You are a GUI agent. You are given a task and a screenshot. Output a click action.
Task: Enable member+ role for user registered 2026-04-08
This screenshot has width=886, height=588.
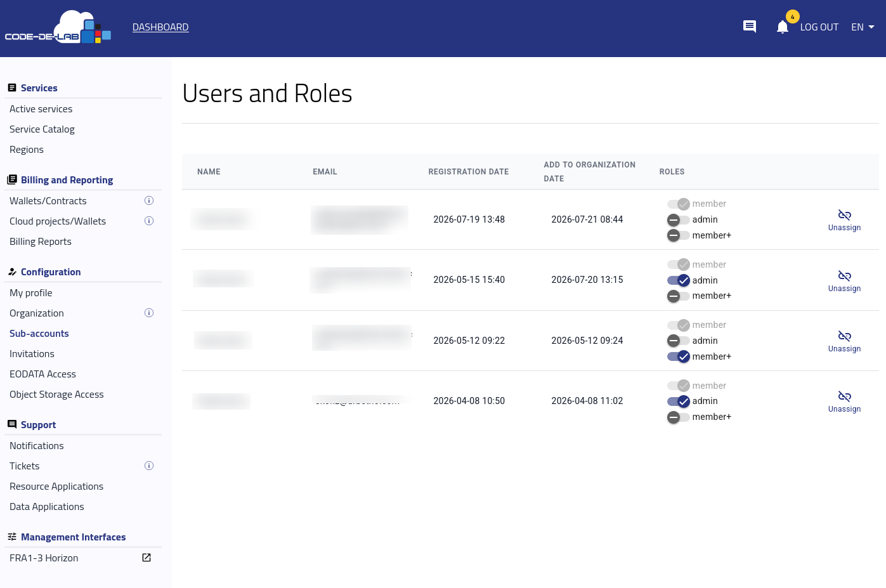pyautogui.click(x=678, y=417)
